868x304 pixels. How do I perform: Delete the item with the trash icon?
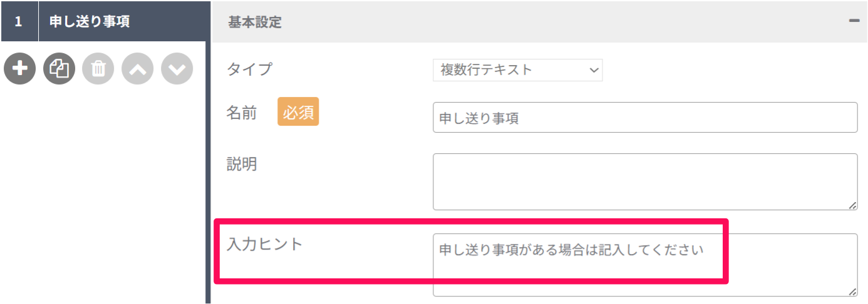pos(98,69)
